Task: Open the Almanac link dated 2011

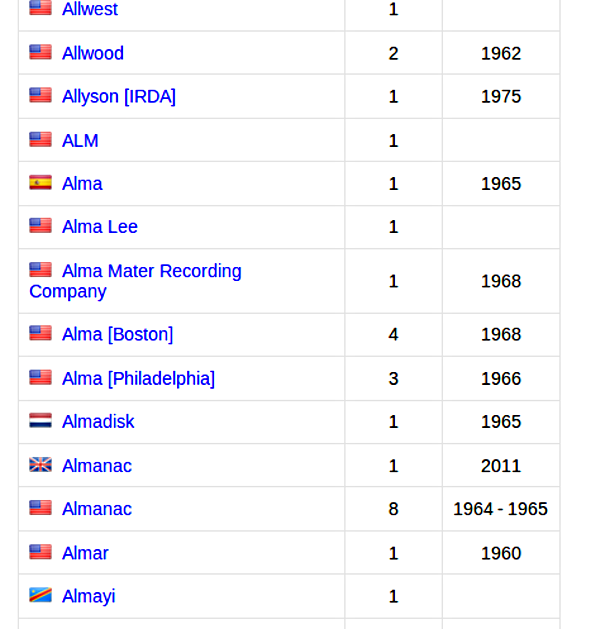Action: pos(96,466)
